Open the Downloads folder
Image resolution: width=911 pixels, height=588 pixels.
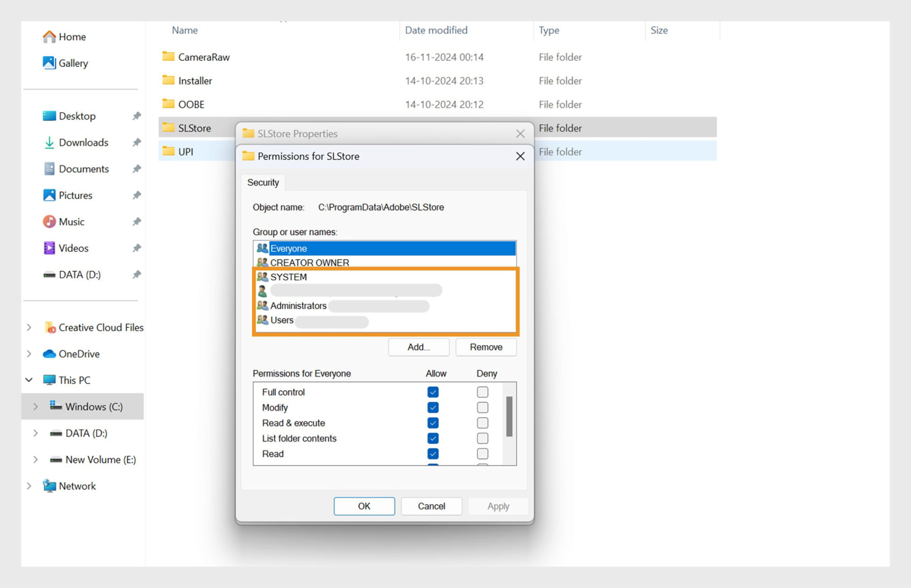click(x=83, y=142)
